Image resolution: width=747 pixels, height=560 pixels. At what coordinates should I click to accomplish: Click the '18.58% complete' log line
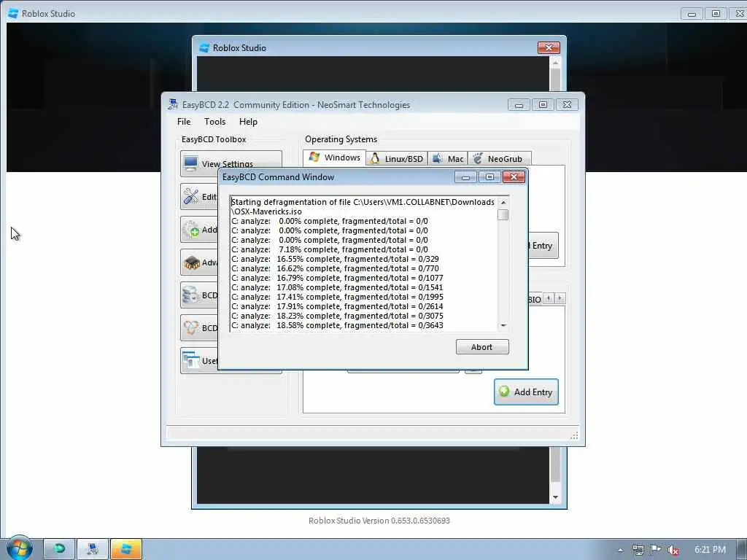[x=337, y=325]
